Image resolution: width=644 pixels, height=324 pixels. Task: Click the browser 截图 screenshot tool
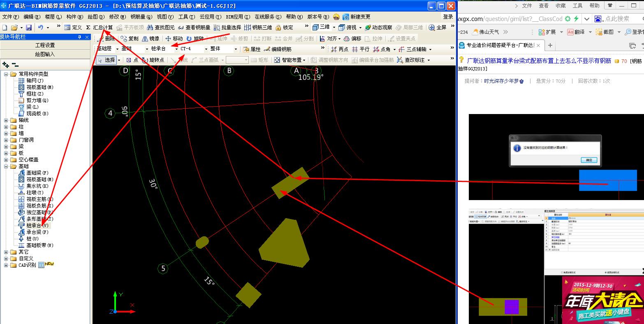pyautogui.click(x=605, y=32)
